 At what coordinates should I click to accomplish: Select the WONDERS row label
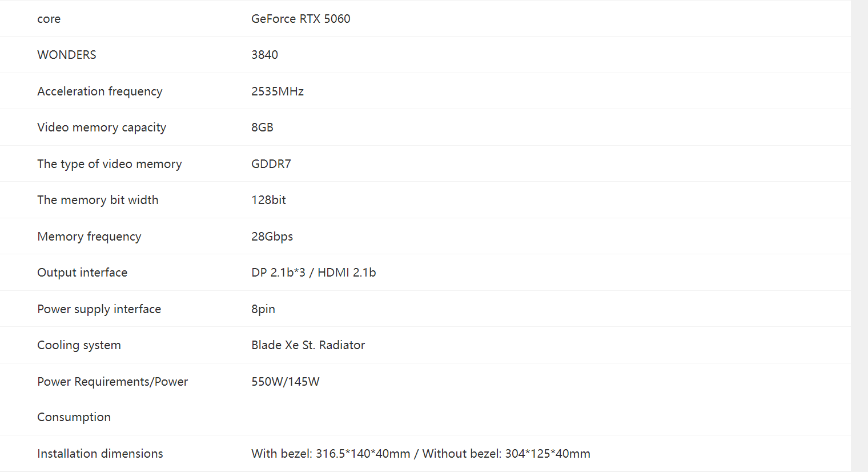pyautogui.click(x=67, y=55)
